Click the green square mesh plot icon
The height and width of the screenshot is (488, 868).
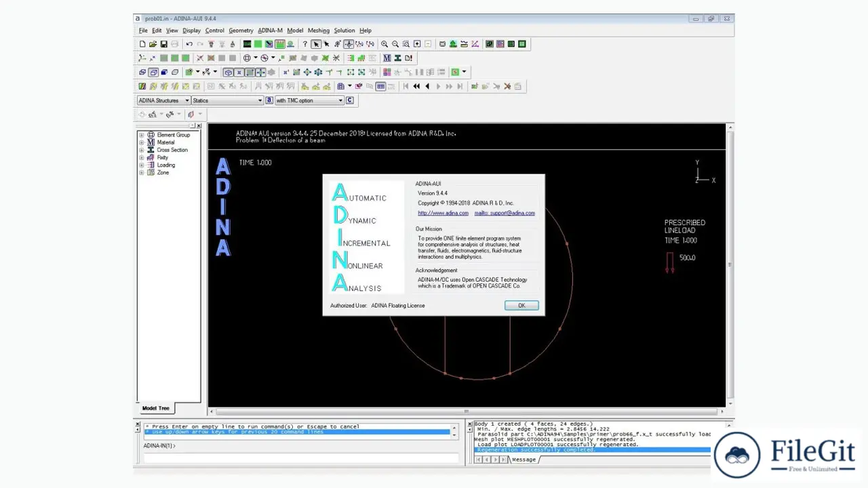pos(258,44)
